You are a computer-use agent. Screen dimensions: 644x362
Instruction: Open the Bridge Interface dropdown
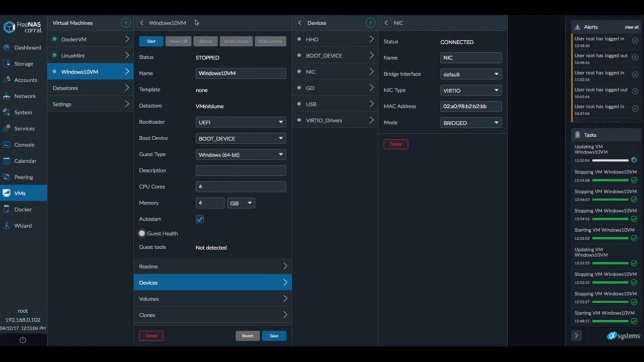471,74
